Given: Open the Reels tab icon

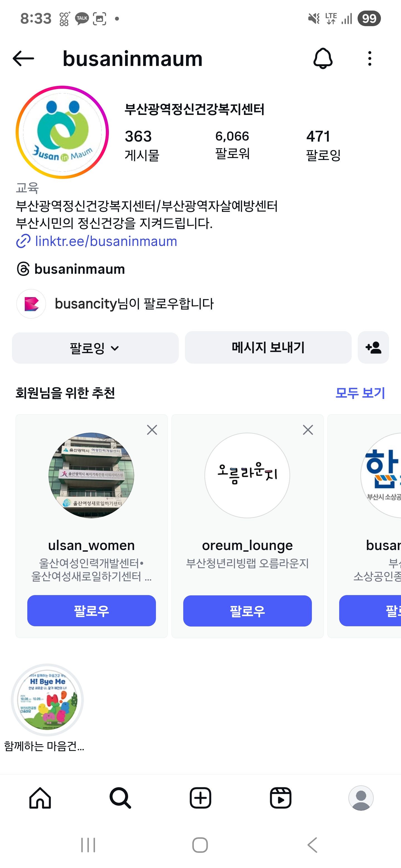Looking at the screenshot, I should pos(281,798).
